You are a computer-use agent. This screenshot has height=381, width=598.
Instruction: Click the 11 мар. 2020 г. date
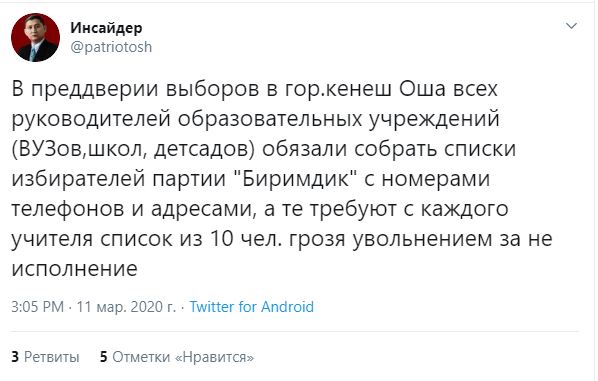(x=126, y=307)
